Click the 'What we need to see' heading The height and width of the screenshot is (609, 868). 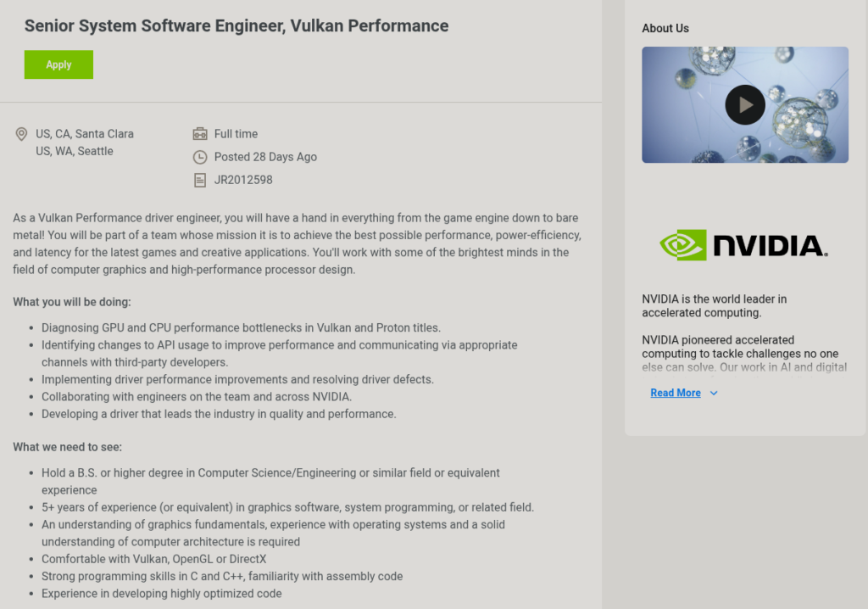coord(68,447)
